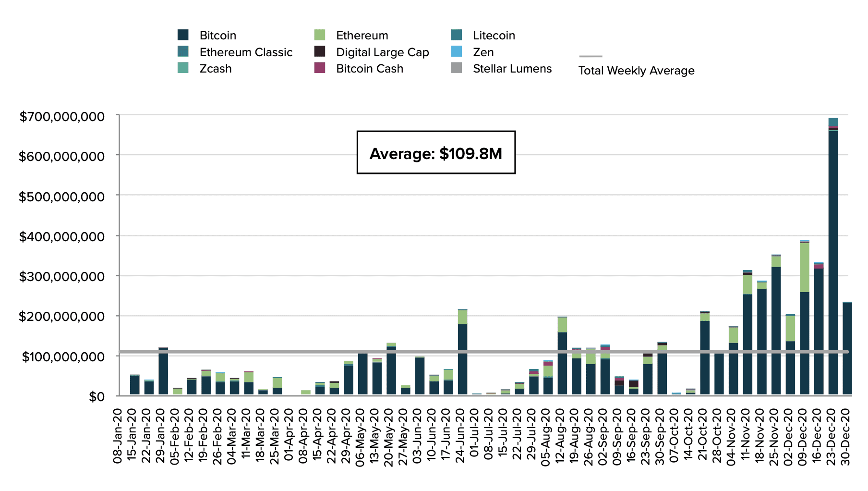Click the Bitcoin Cash legend swatch
The image size is (868, 491).
pos(320,68)
